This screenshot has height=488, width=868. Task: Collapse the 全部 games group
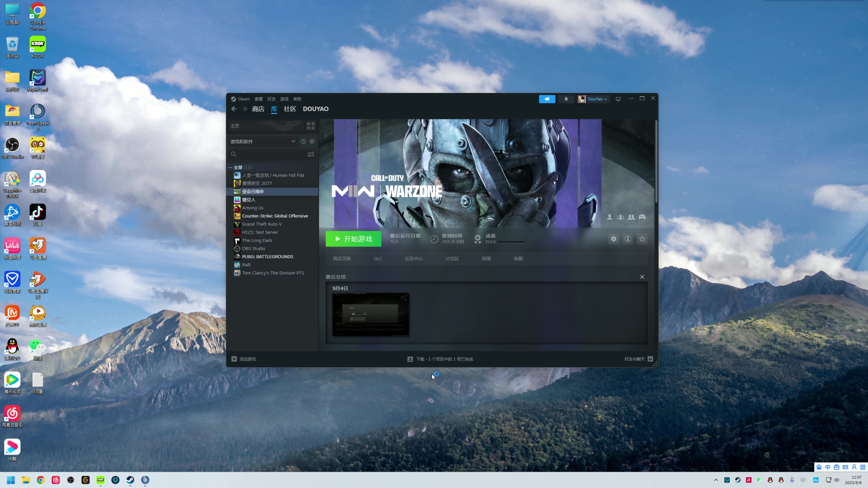click(x=231, y=167)
